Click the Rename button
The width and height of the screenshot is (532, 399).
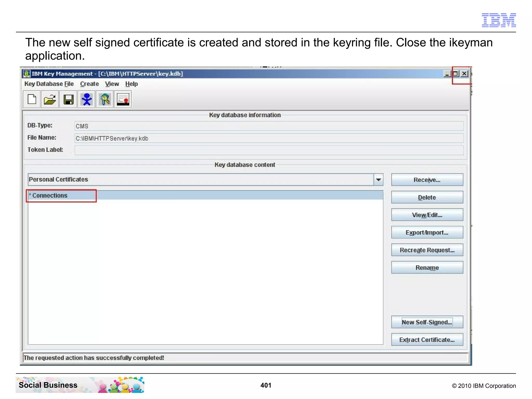tap(427, 268)
